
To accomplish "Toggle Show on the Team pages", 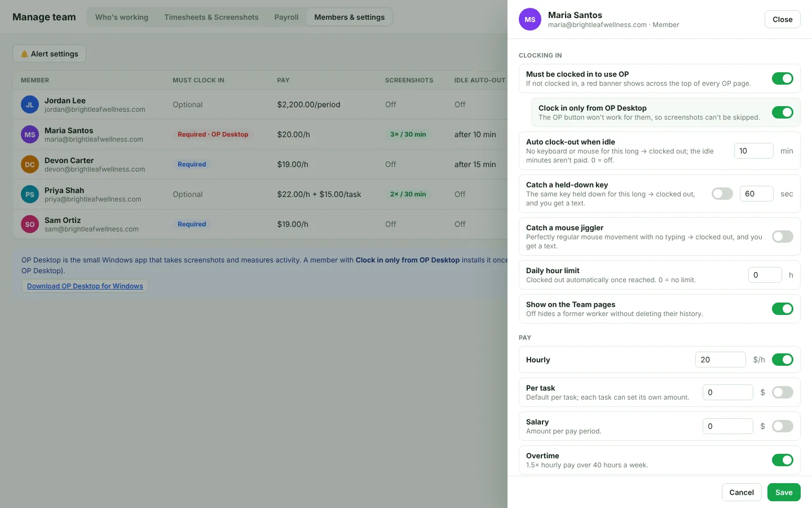I will click(783, 309).
